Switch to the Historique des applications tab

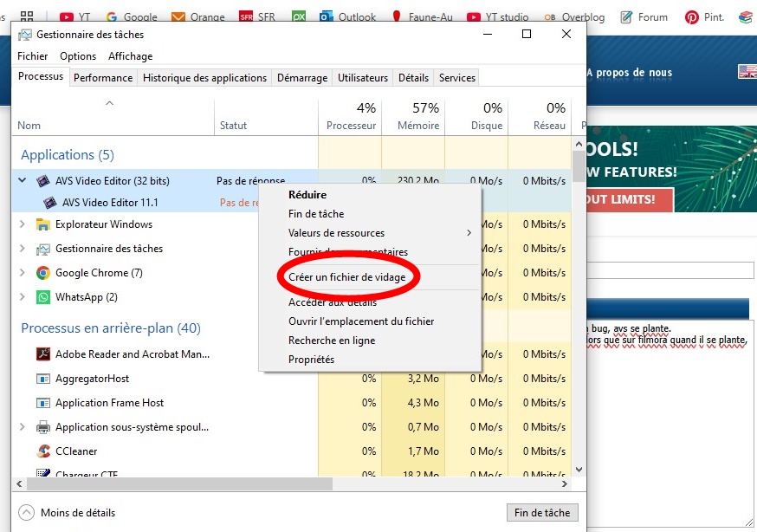point(204,78)
